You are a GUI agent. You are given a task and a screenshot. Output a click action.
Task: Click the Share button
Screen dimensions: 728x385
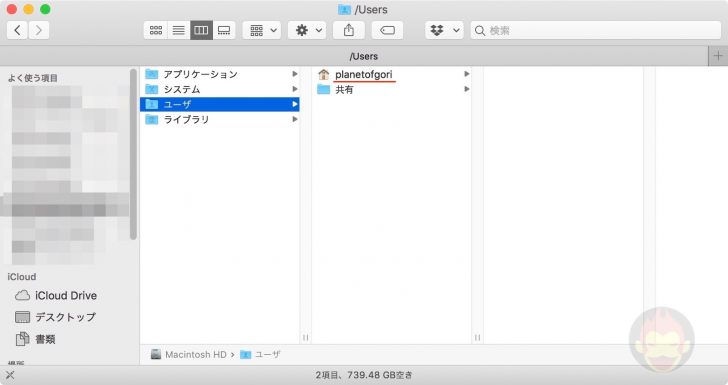tap(349, 30)
